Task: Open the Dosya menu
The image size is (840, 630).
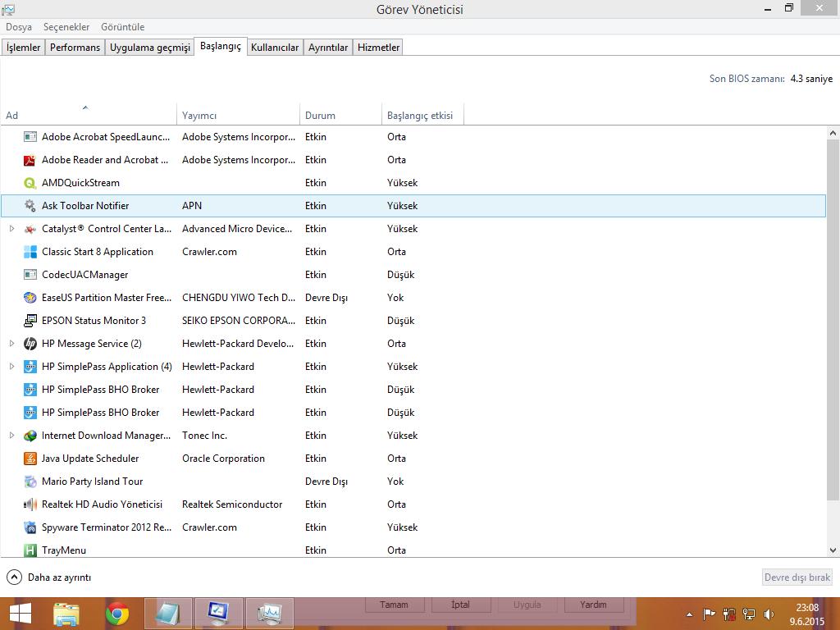Action: [x=19, y=27]
